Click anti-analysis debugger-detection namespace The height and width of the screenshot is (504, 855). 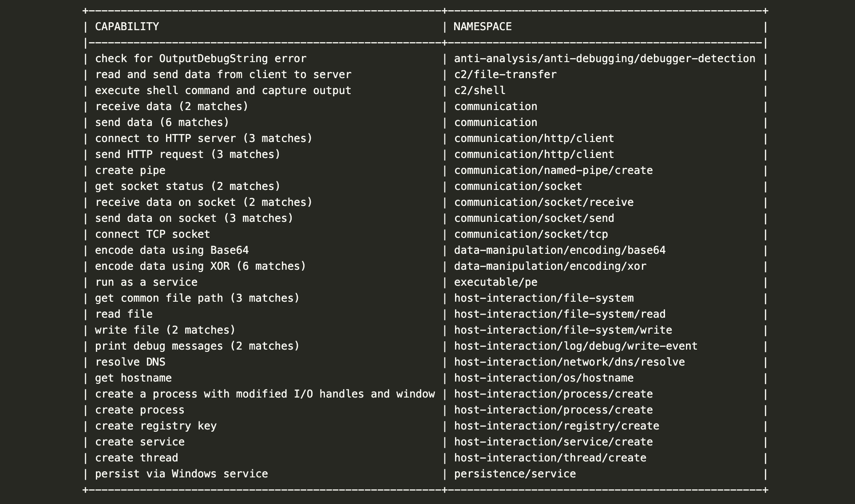point(605,59)
